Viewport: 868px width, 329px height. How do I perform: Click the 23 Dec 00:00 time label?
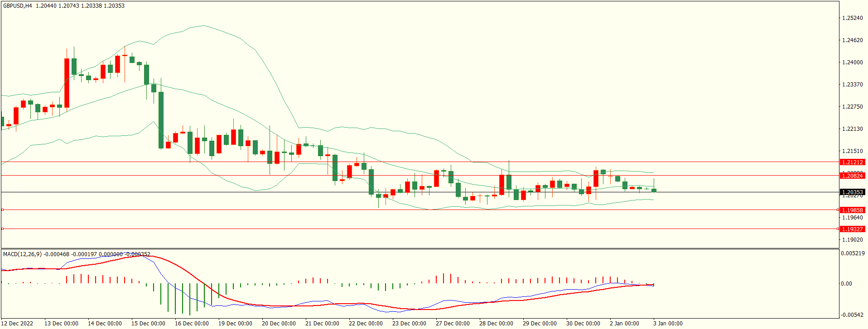click(x=409, y=324)
